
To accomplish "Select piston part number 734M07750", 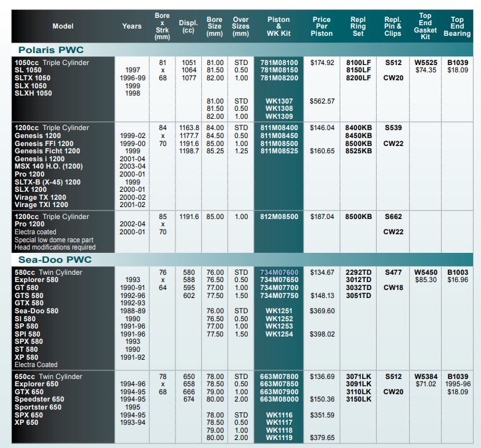I will [279, 295].
